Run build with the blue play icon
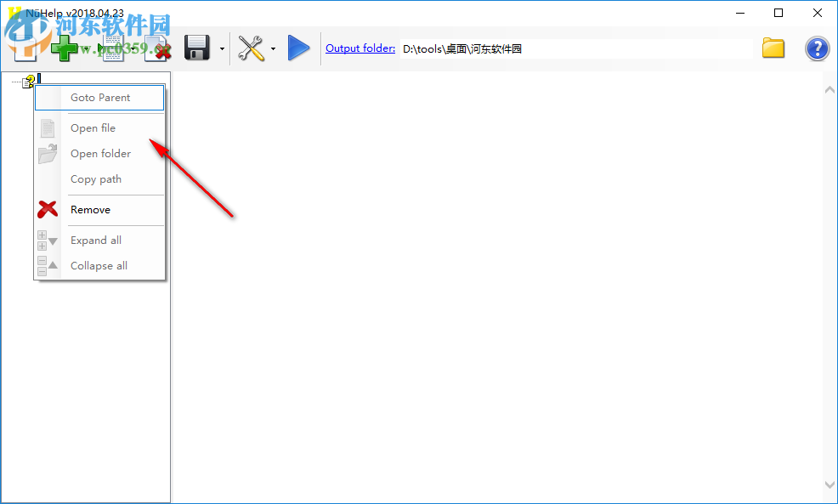Screen dimensions: 838x504 [298, 48]
